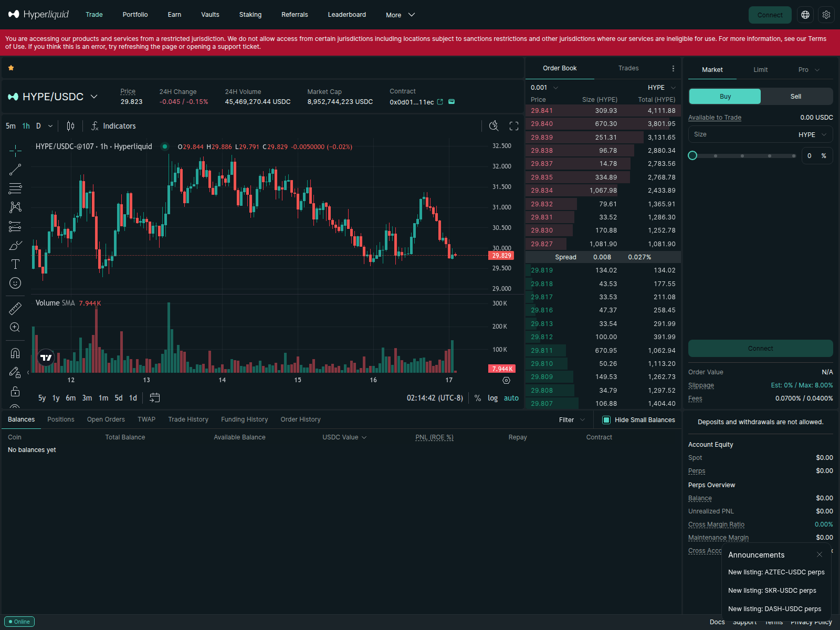Image resolution: width=840 pixels, height=630 pixels.
Task: Toggle the magnet snap mode
Action: (x=15, y=353)
